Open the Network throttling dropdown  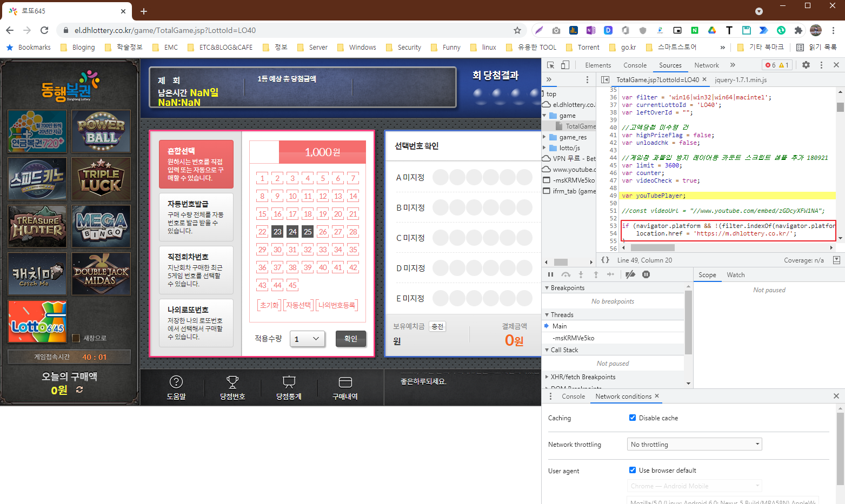pyautogui.click(x=695, y=444)
